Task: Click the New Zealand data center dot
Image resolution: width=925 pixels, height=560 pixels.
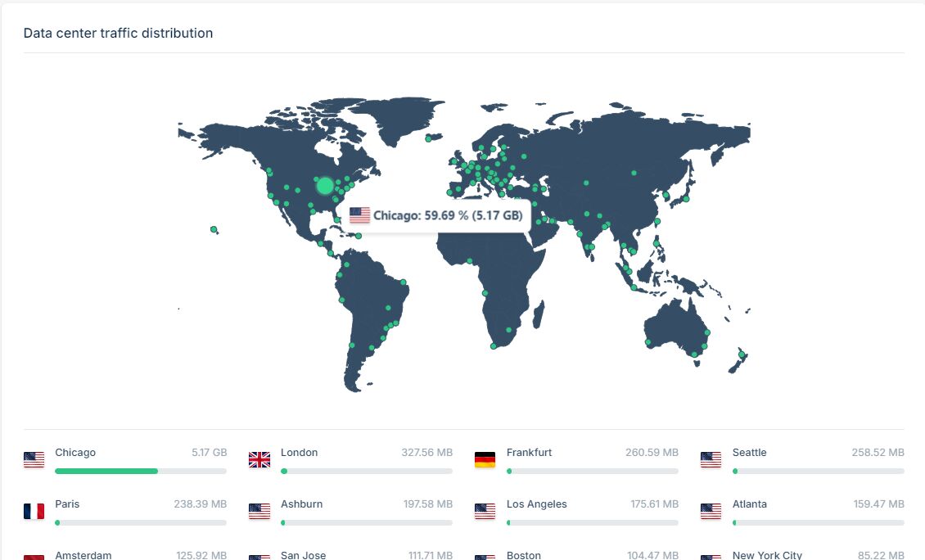Action: click(x=742, y=354)
